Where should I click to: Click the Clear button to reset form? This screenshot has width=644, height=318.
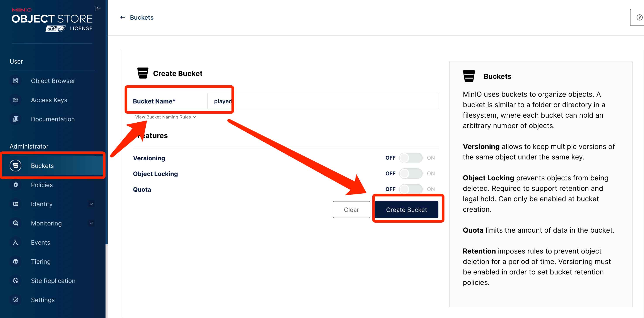click(352, 209)
